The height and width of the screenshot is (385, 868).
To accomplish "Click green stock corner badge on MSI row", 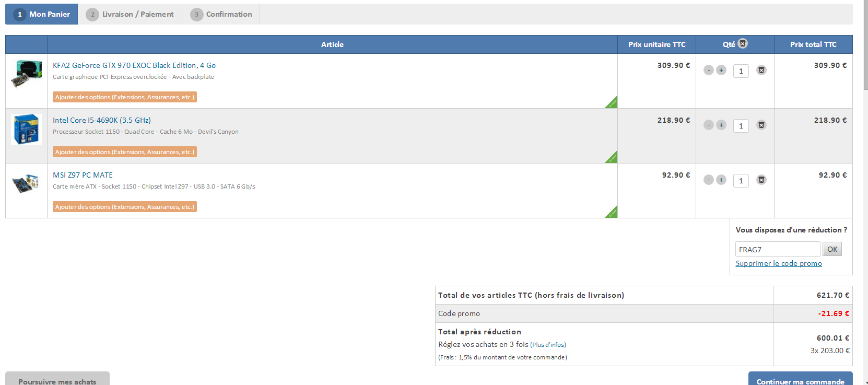I will point(612,213).
